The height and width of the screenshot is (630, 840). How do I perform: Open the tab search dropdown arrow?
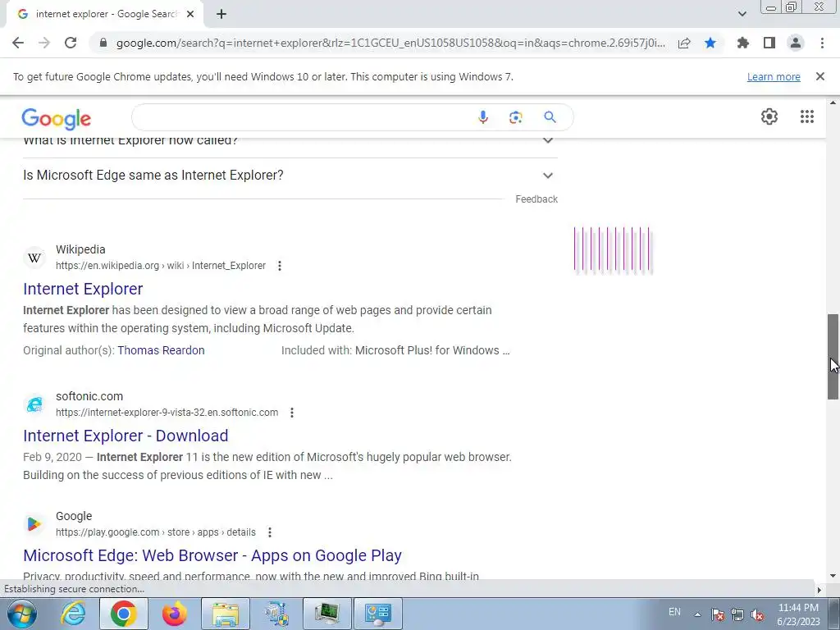point(742,15)
